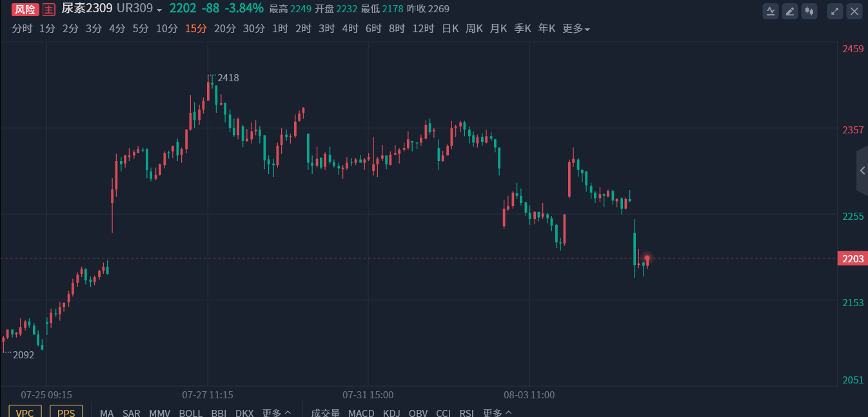Toggle the PPS indicator button
This screenshot has height=417, width=868.
click(x=66, y=412)
